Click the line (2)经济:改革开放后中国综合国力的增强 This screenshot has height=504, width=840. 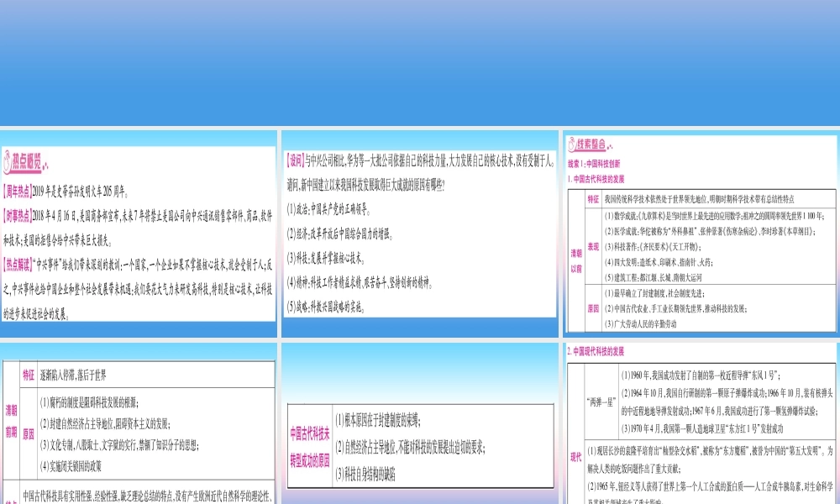coord(340,234)
